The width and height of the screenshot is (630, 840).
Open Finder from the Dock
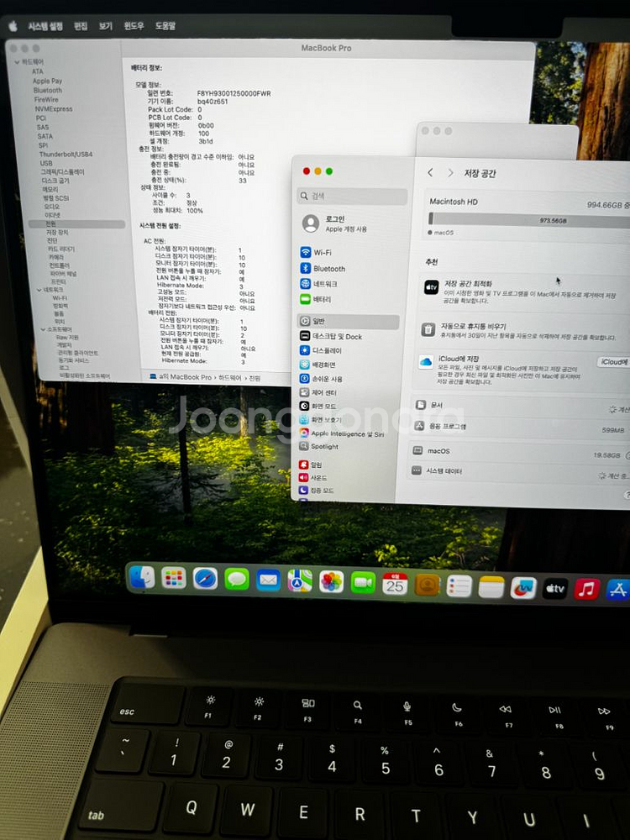(x=143, y=578)
